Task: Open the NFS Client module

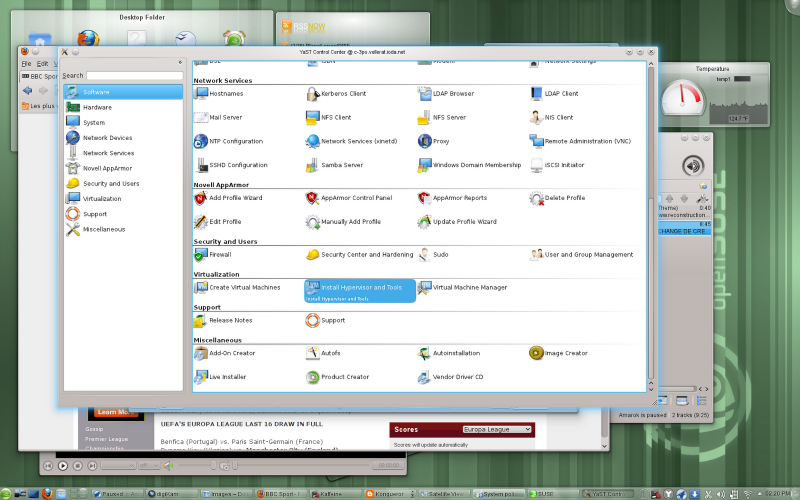Action: [329, 117]
